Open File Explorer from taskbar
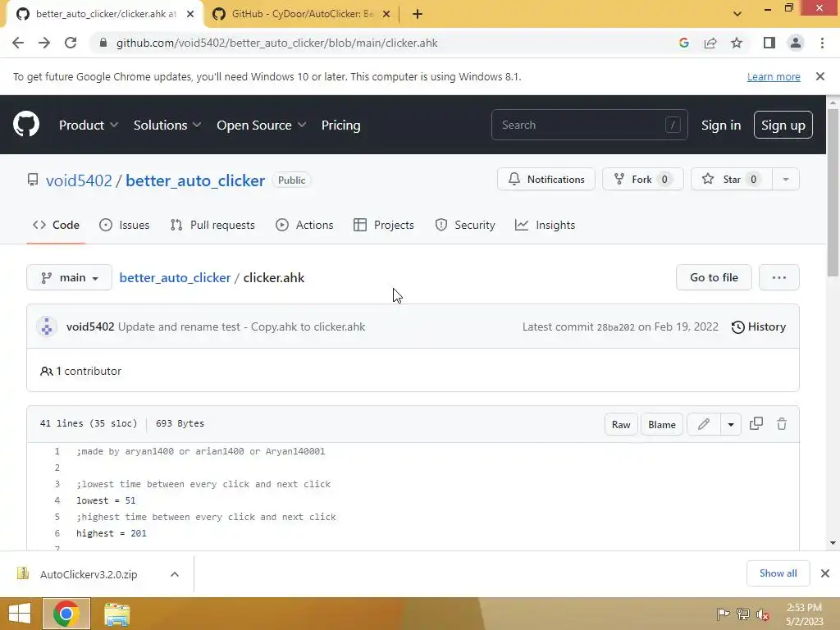The width and height of the screenshot is (840, 630). (116, 614)
